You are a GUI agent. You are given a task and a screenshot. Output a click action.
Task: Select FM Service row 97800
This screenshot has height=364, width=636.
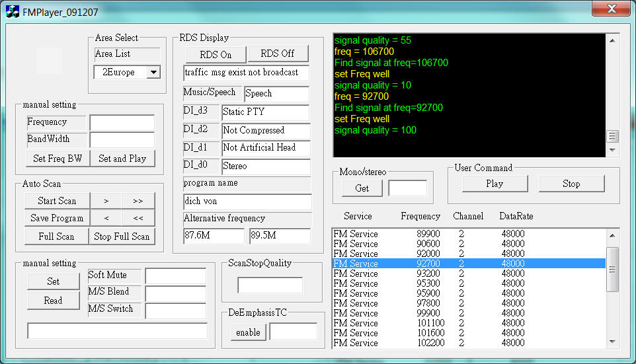[x=469, y=303]
